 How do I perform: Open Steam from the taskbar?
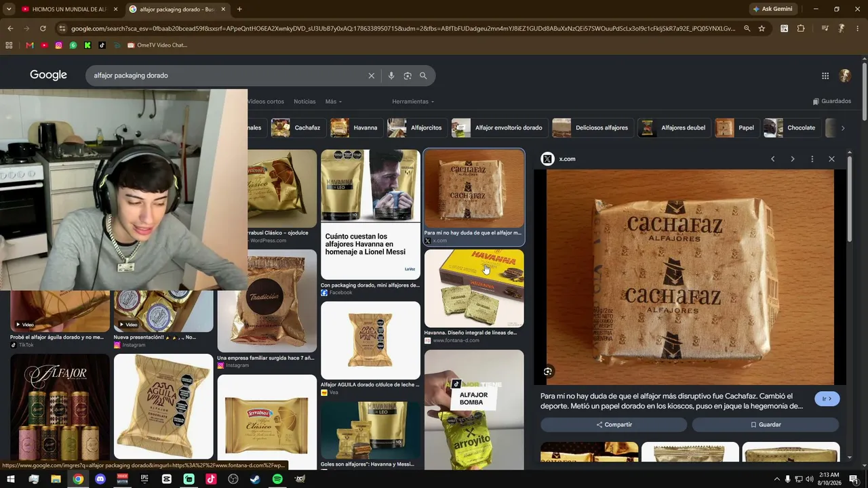(x=255, y=479)
